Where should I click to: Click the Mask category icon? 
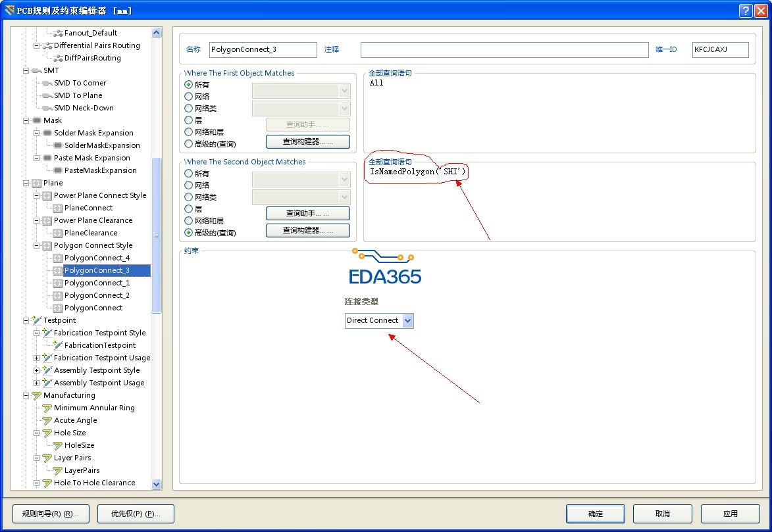pos(36,120)
